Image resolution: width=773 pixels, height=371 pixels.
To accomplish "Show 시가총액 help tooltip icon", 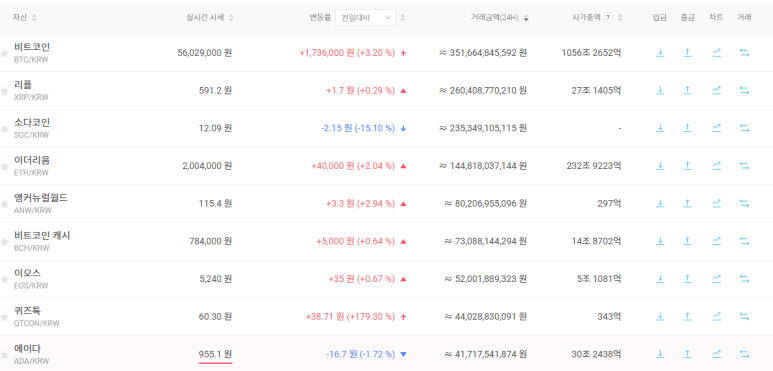I will pos(608,18).
